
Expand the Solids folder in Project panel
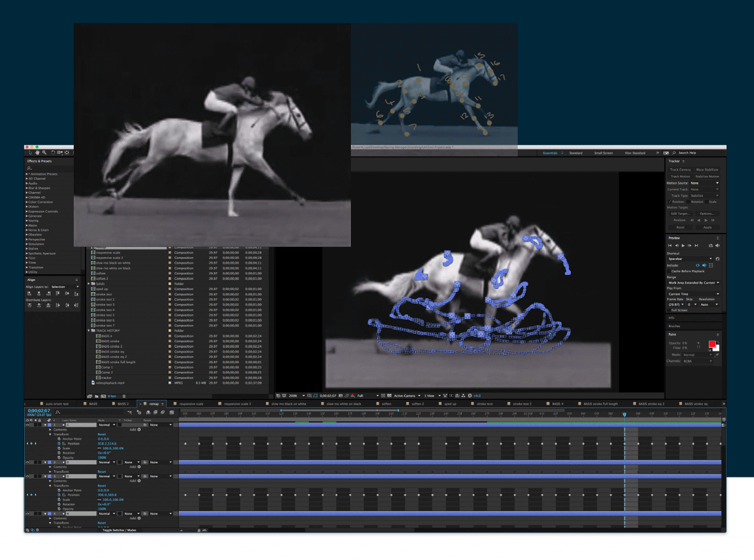coord(89,284)
